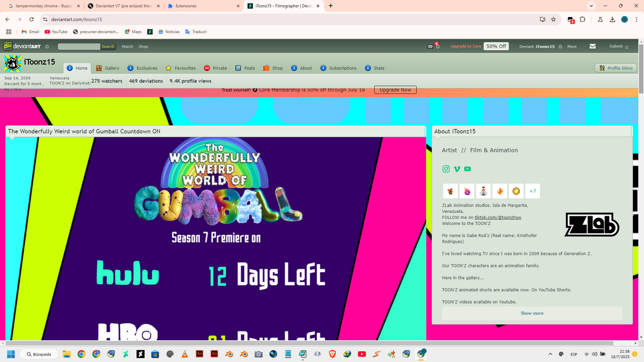
Task: Click the 50% Off button
Action: point(496,46)
